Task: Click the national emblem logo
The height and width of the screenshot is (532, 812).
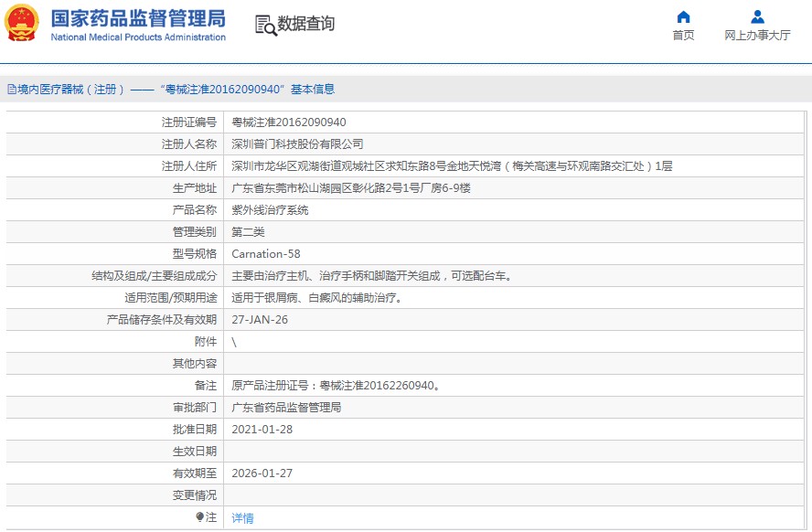Action: pos(23,24)
